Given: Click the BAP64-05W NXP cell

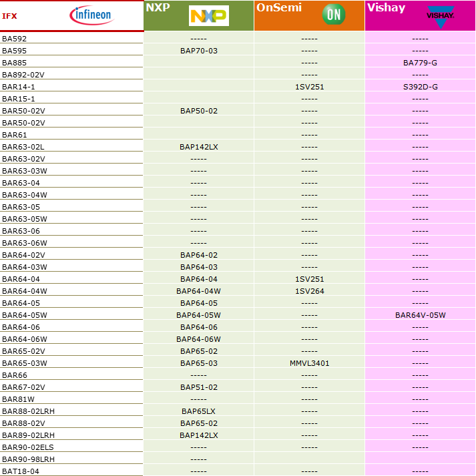Looking at the screenshot, I should 198,315.
